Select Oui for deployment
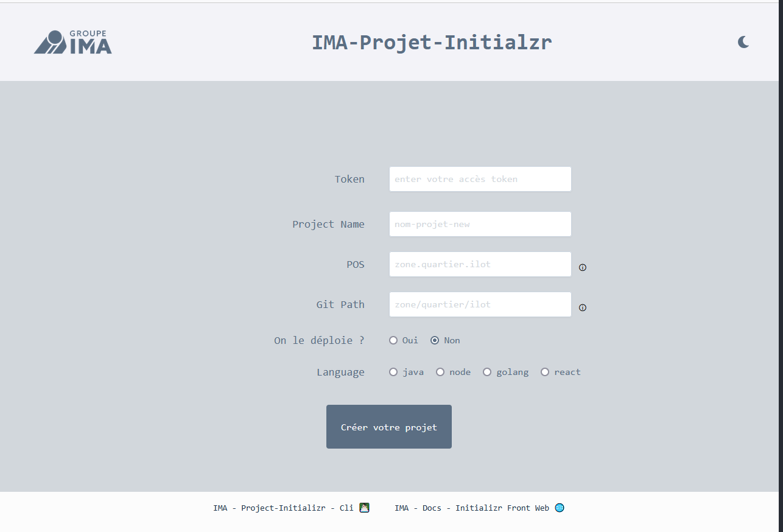The width and height of the screenshot is (783, 532). tap(393, 340)
